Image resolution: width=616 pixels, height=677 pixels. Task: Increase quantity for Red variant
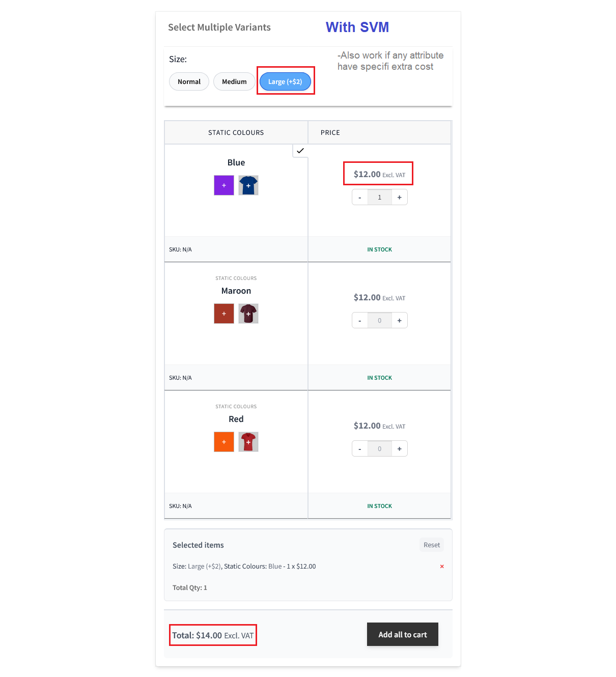(x=400, y=449)
